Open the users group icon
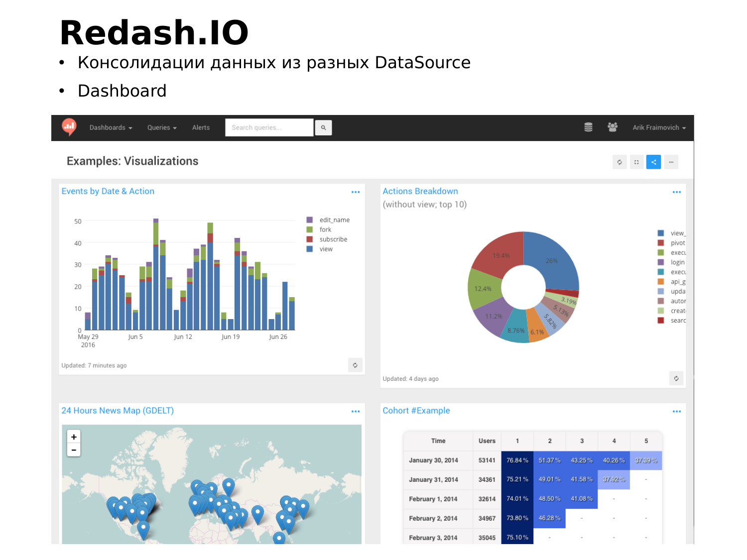 pyautogui.click(x=613, y=127)
